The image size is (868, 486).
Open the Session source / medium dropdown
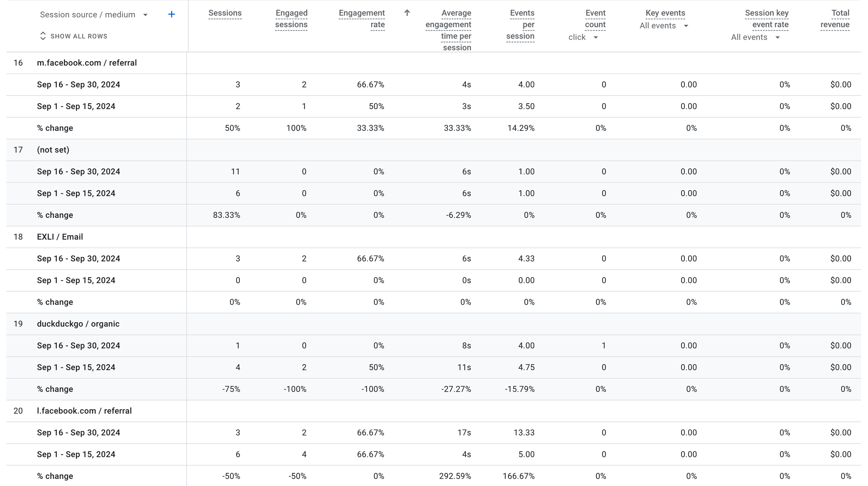point(145,15)
